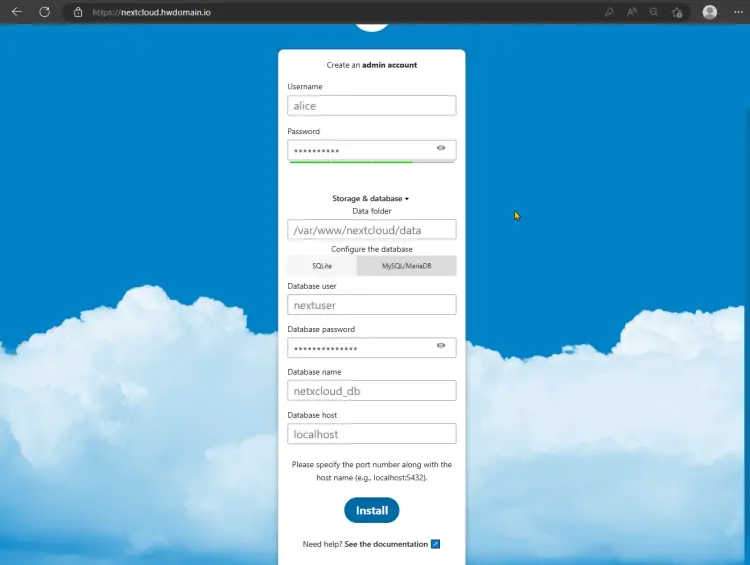Click the 'Database user' label
This screenshot has width=750, height=565.
[311, 286]
